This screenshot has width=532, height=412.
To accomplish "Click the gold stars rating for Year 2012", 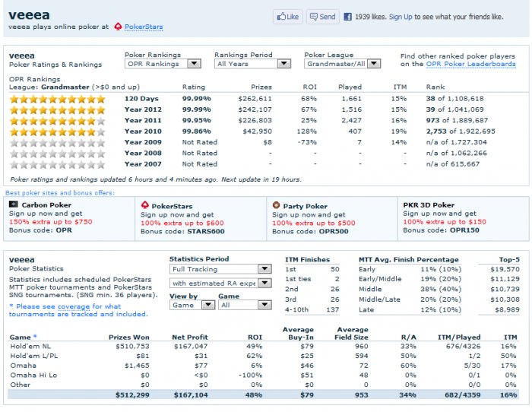I will 61,109.
